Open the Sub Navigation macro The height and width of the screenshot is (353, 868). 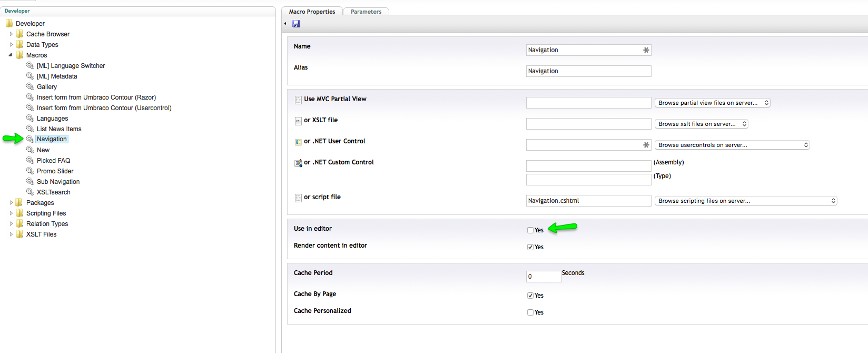(58, 182)
